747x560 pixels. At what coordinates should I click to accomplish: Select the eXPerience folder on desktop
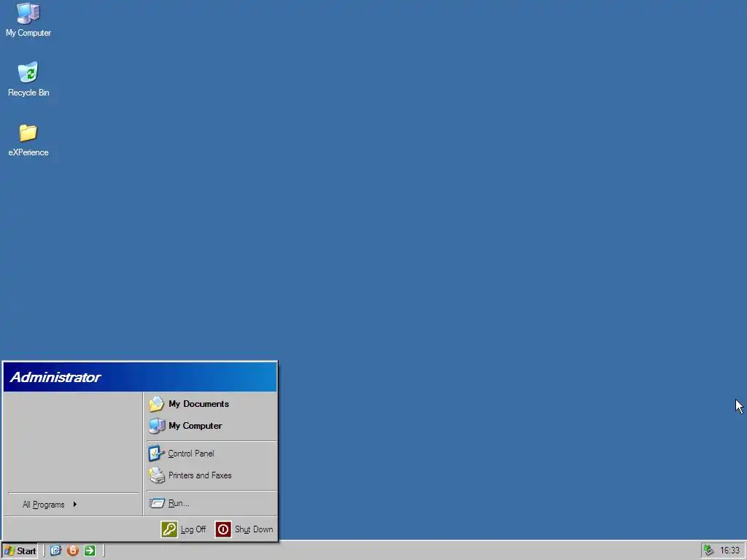click(x=28, y=140)
